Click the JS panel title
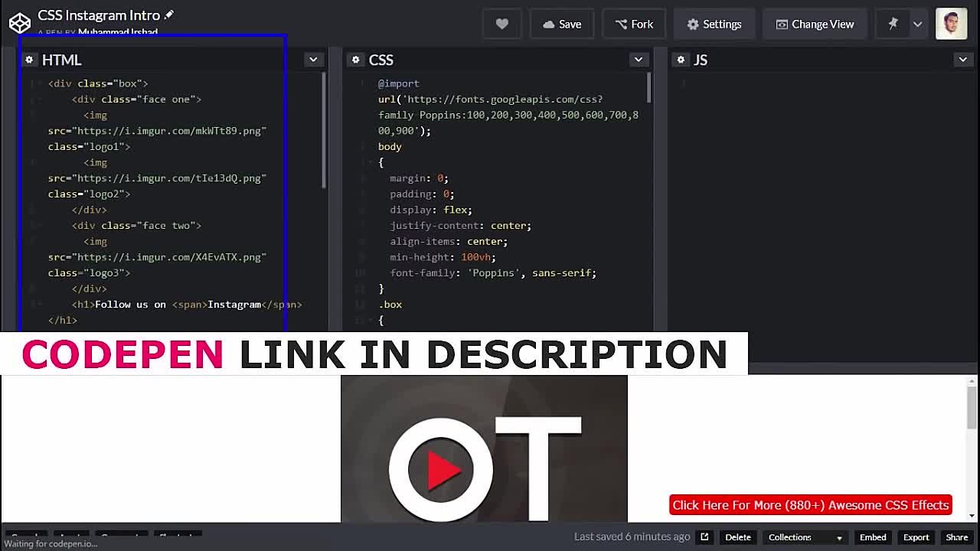 coord(701,60)
